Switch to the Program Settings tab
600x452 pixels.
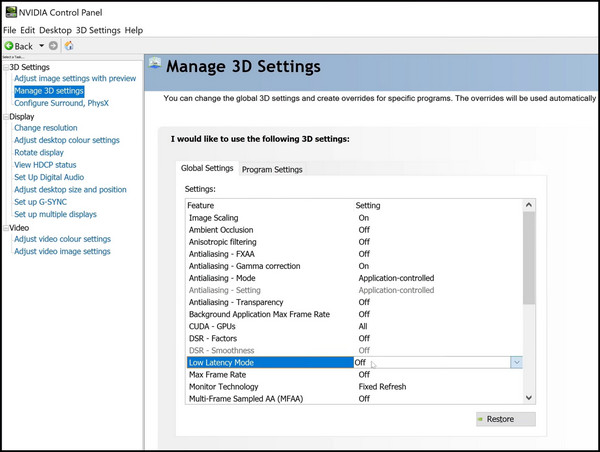[272, 169]
